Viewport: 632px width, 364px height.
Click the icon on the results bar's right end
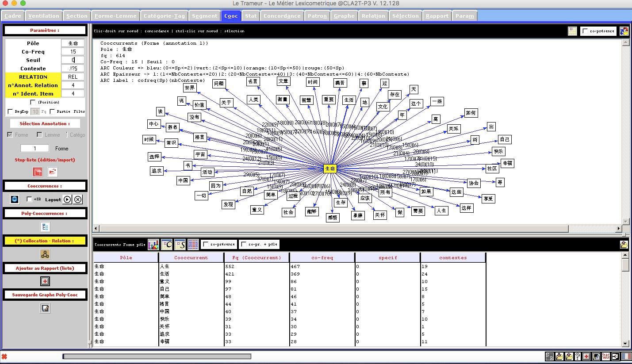point(624,245)
